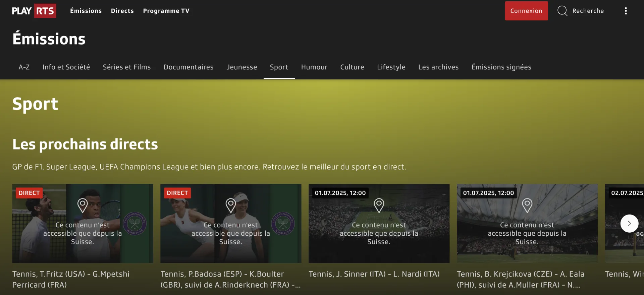Click the red Connexion button

[526, 11]
